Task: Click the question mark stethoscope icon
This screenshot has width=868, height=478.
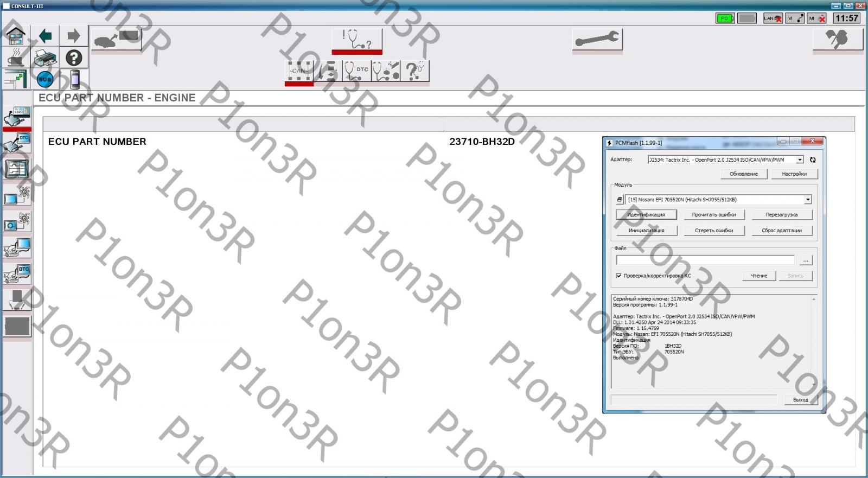Action: 415,71
